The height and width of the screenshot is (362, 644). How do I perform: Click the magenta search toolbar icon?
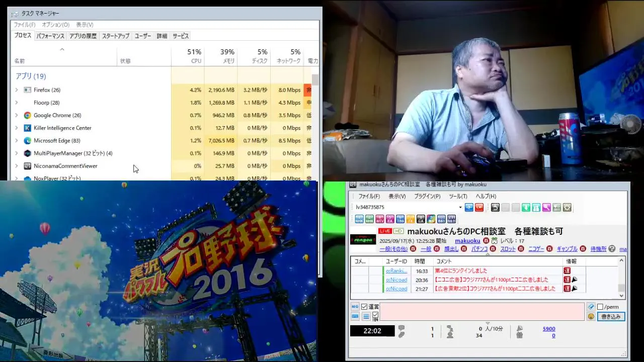tap(546, 207)
